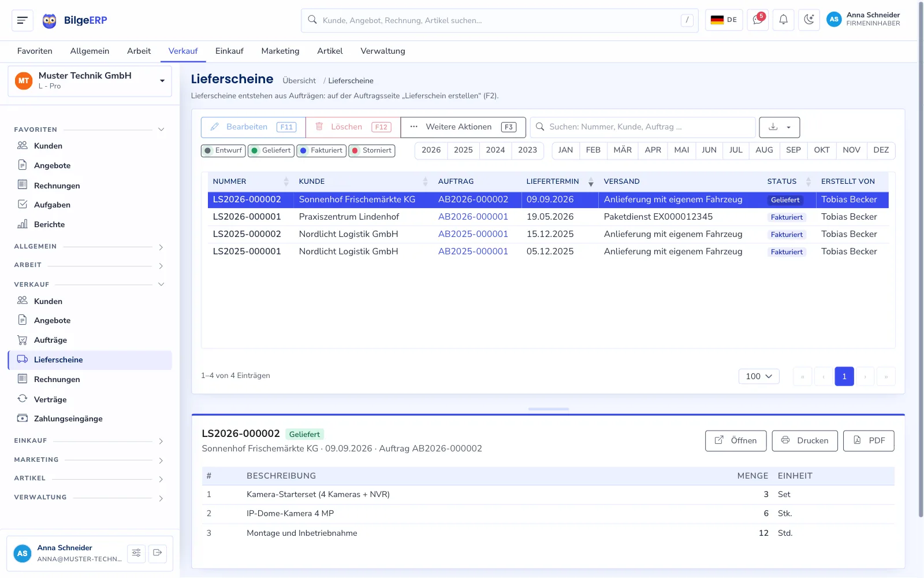924x578 pixels.
Task: Toggle the Entwurf status filter
Action: pos(223,151)
